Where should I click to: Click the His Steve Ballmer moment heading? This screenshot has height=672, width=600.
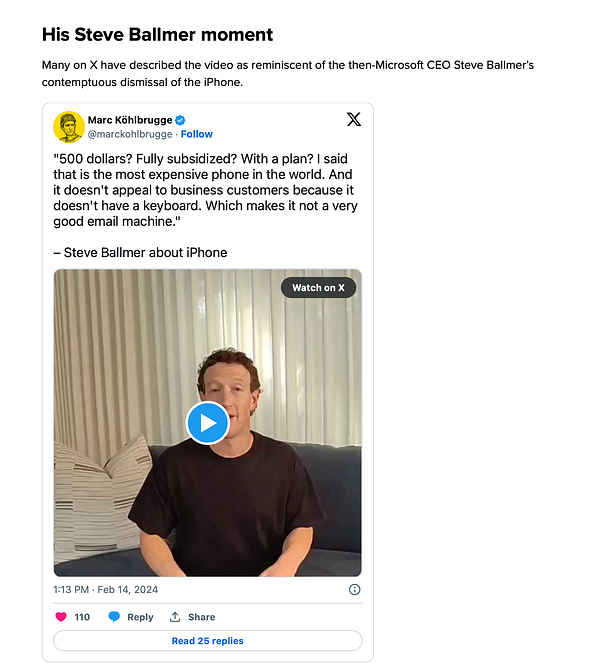pos(157,34)
